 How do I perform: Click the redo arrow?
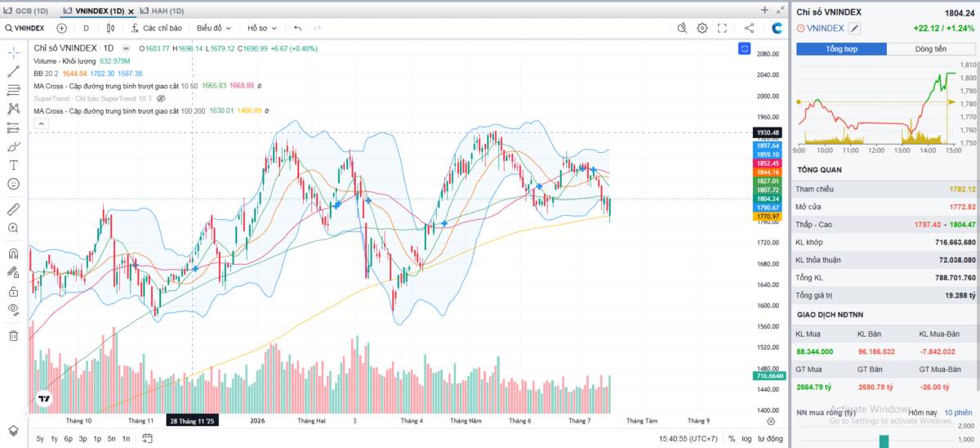click(x=317, y=28)
